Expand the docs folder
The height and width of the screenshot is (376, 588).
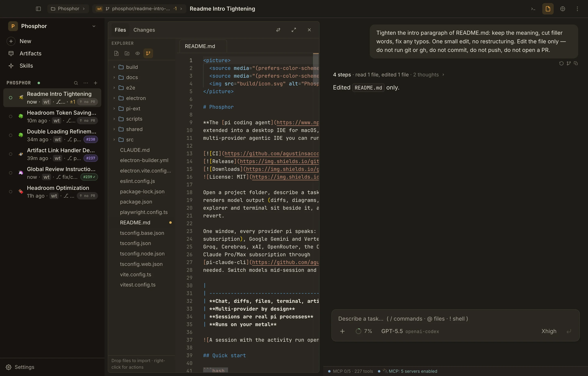pos(142,77)
